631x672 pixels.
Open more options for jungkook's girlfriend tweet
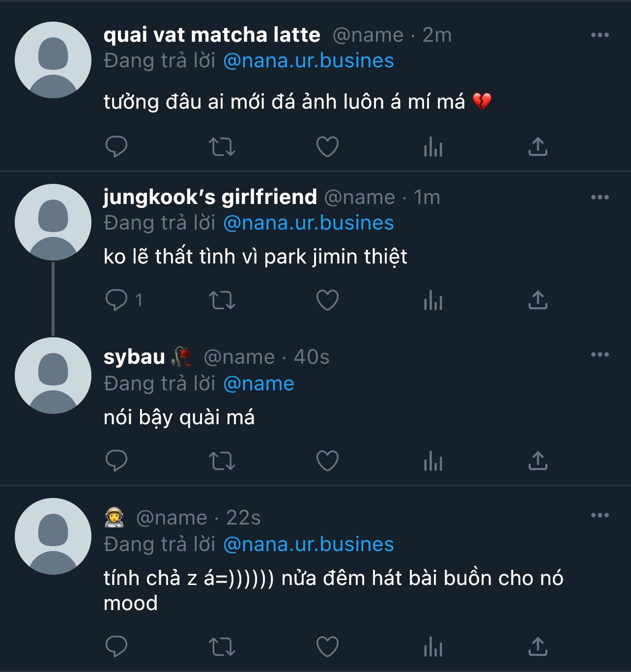pos(600,197)
